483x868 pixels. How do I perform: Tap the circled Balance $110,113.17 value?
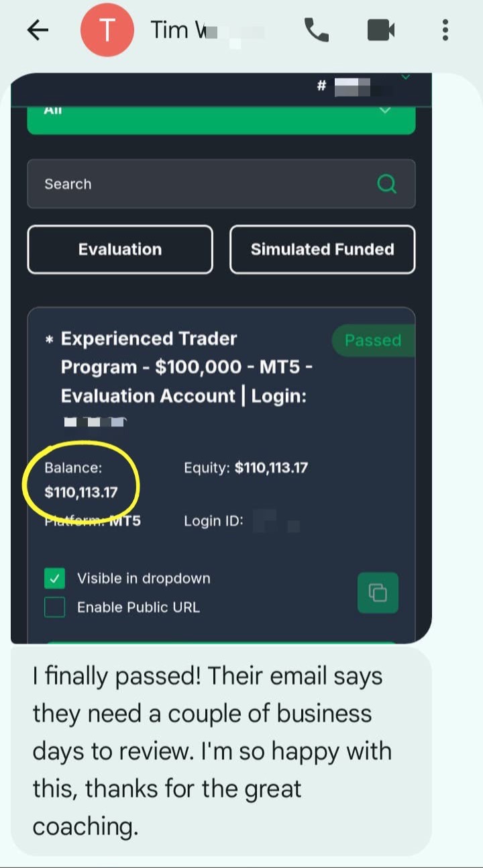(81, 492)
